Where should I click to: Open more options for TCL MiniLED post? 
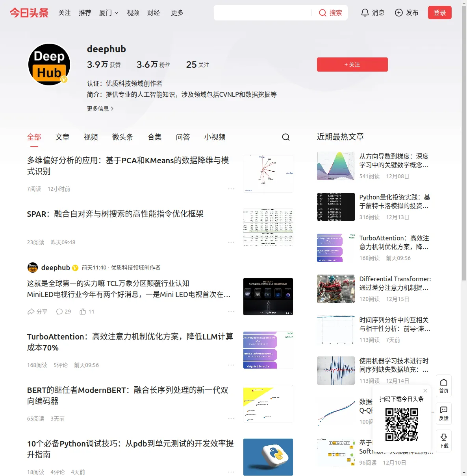click(x=231, y=312)
